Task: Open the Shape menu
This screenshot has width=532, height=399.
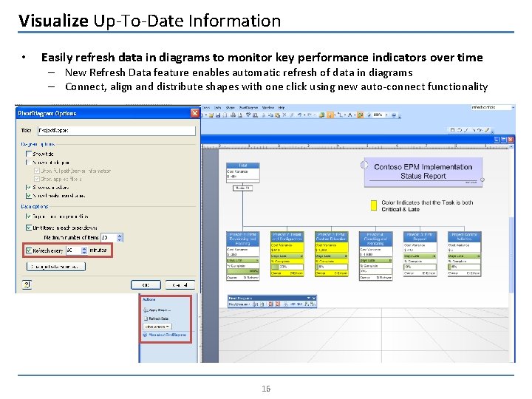Action: [231, 108]
